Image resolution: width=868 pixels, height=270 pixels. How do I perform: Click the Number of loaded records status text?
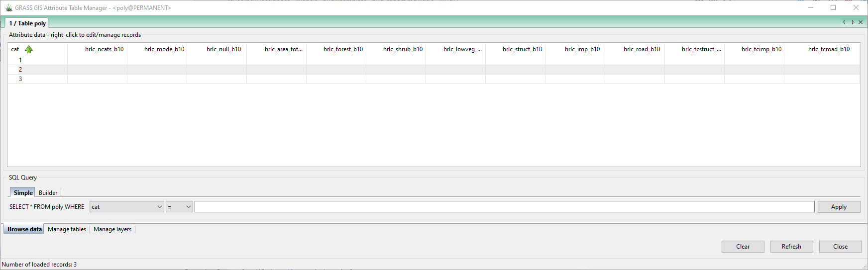pyautogui.click(x=39, y=265)
